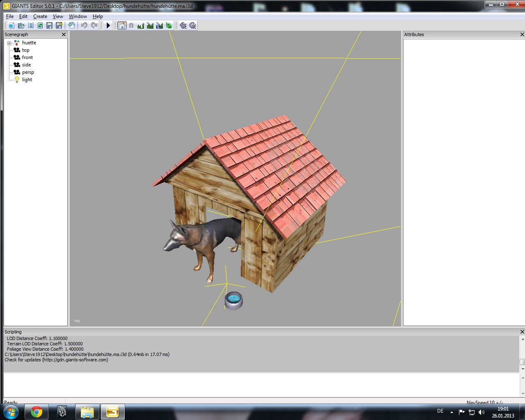This screenshot has height=420, width=525.
Task: Close the Attributes panel
Action: (522, 34)
